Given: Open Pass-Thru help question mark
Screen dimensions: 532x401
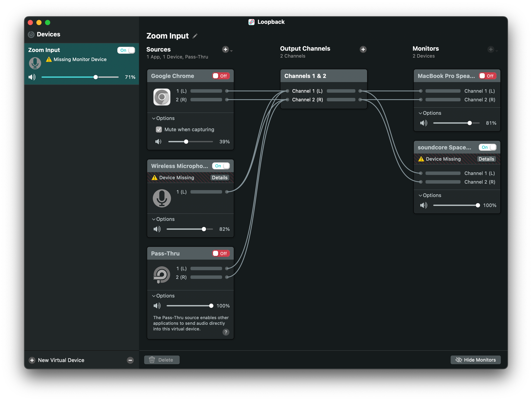Looking at the screenshot, I should click(226, 332).
